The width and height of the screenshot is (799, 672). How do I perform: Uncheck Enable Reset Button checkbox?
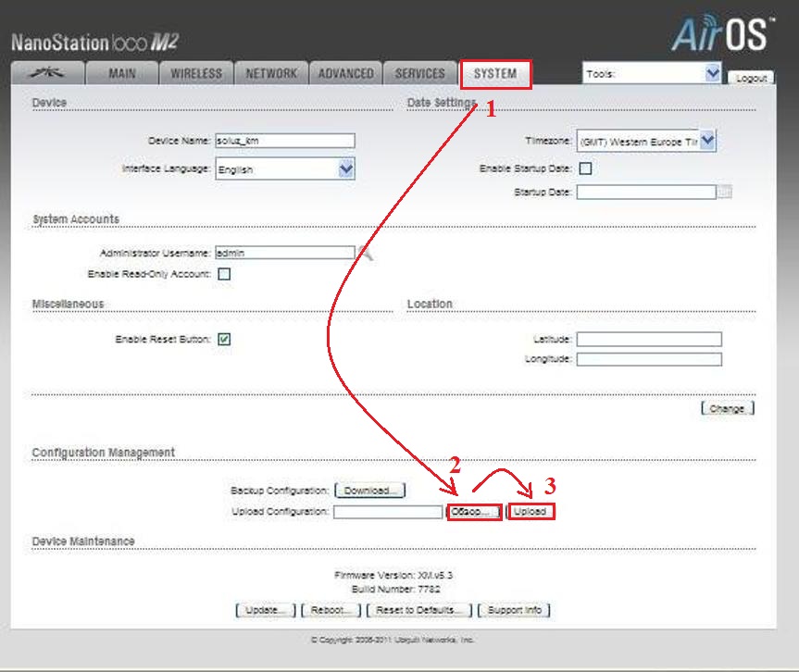pos(224,340)
